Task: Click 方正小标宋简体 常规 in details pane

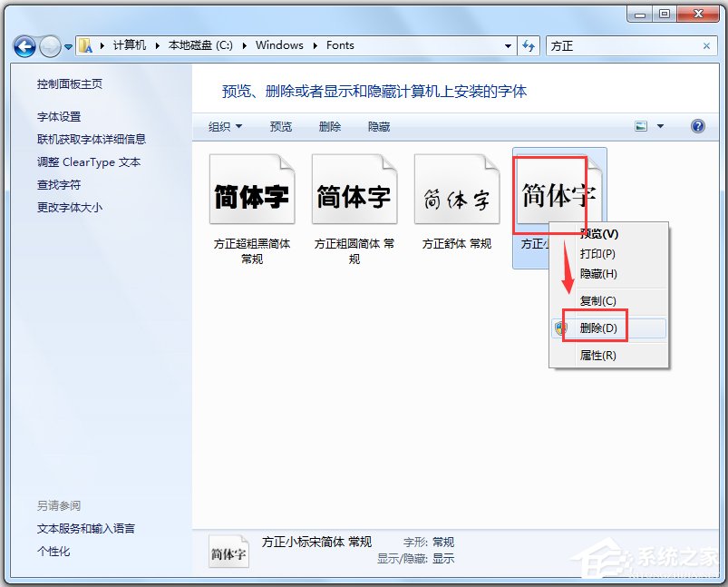Action: point(316,542)
